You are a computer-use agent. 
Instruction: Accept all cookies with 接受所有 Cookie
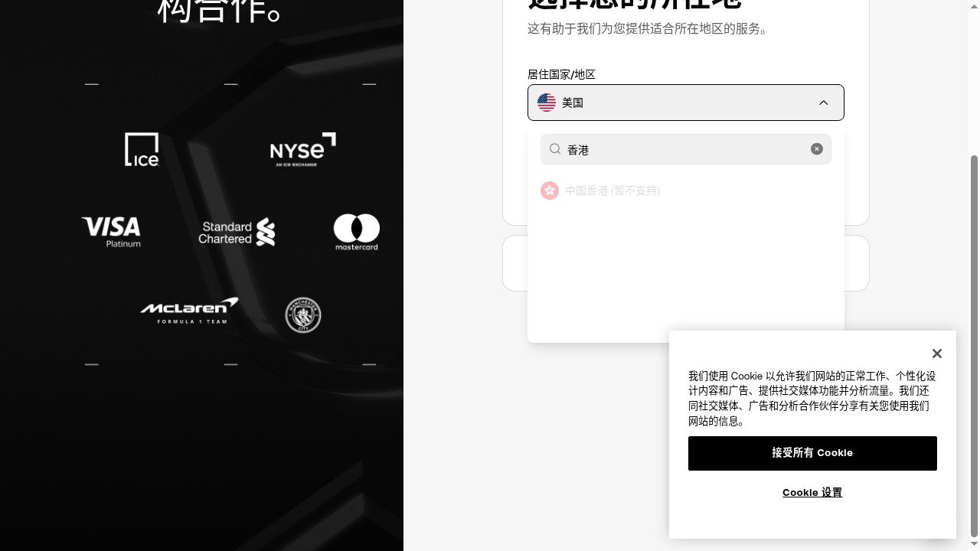tap(812, 453)
